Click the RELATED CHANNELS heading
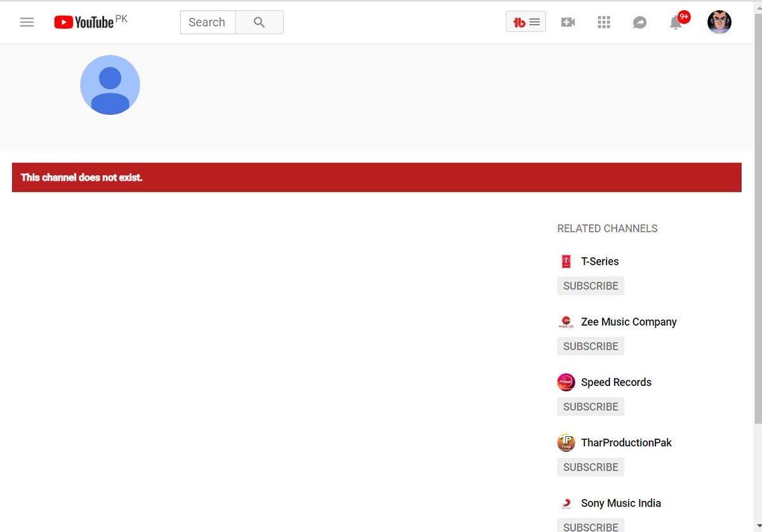This screenshot has width=762, height=532. click(607, 229)
